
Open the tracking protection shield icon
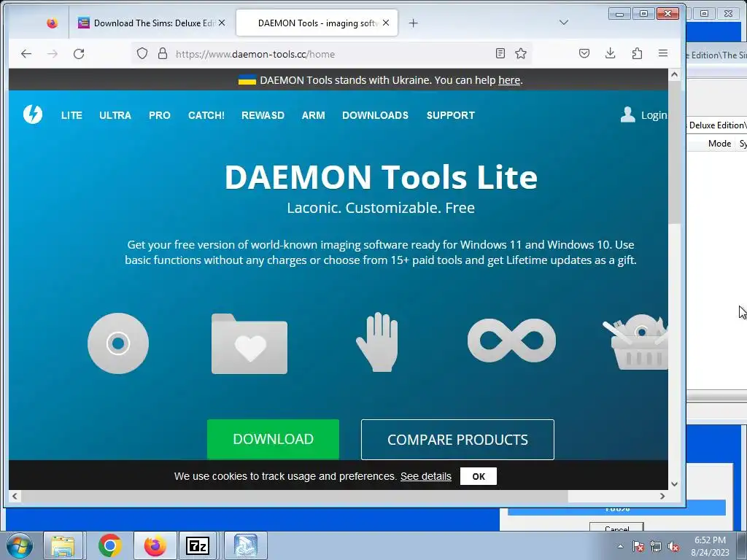coord(142,53)
